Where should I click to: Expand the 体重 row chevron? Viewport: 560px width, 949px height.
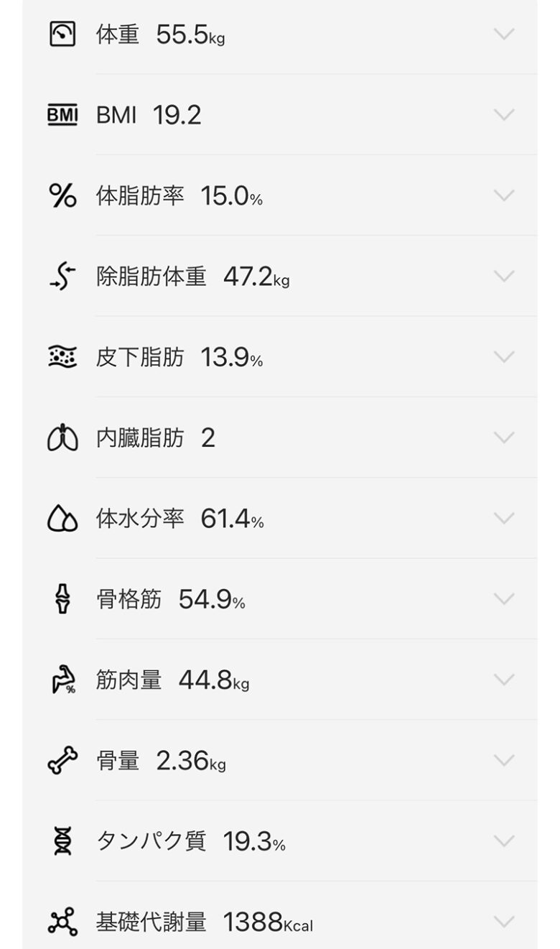click(505, 34)
